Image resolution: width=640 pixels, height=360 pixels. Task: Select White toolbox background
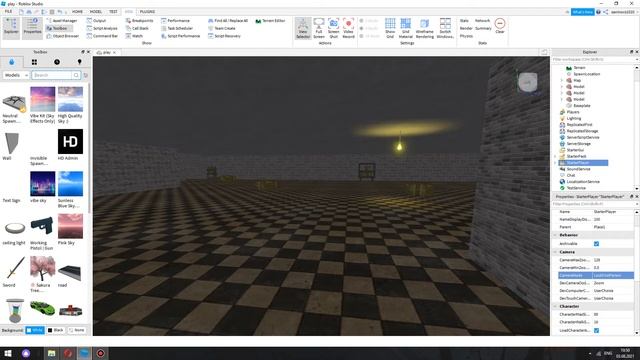click(x=35, y=330)
